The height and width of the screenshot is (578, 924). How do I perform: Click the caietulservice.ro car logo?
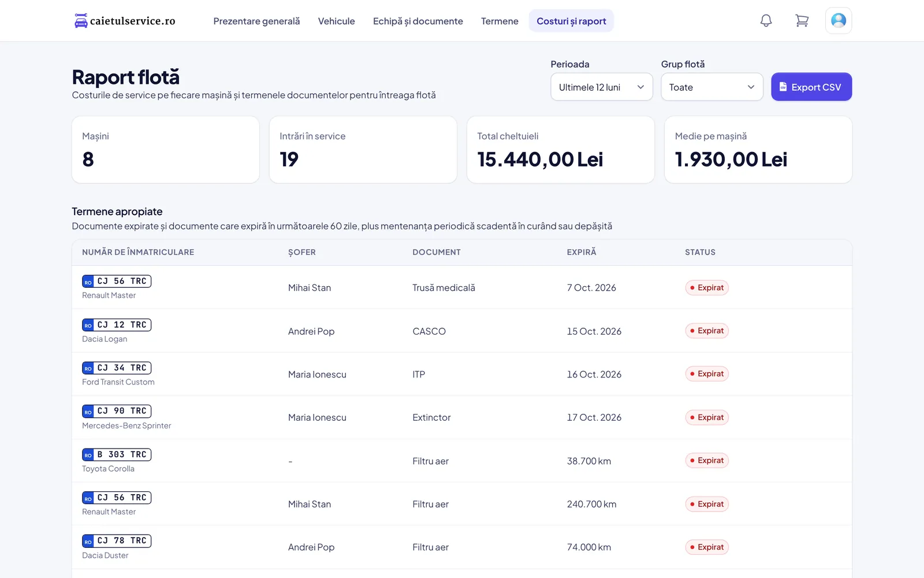(x=125, y=21)
